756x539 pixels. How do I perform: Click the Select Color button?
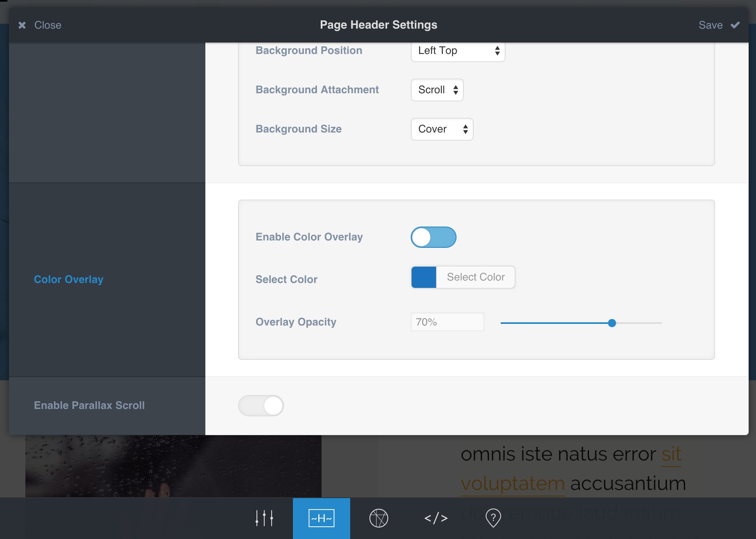[x=476, y=277]
